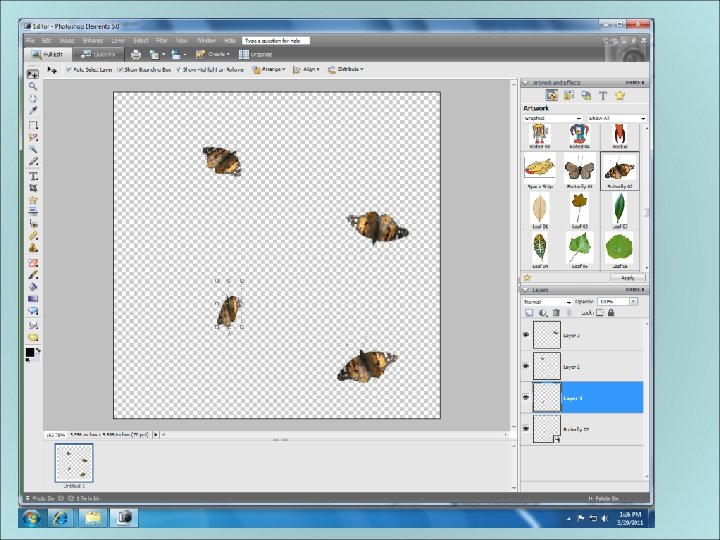Open the Create dropdown in shortcuts bar
This screenshot has width=720, height=540.
(213, 55)
